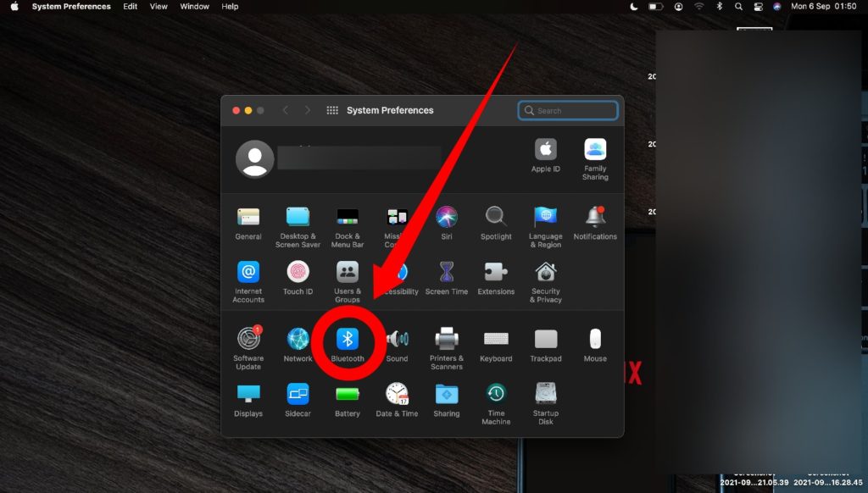Open Family Sharing settings

[595, 159]
